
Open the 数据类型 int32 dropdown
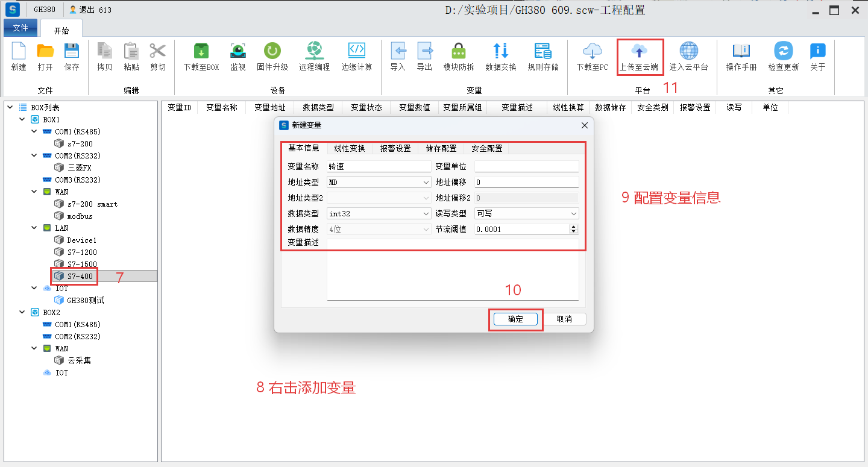tap(379, 213)
